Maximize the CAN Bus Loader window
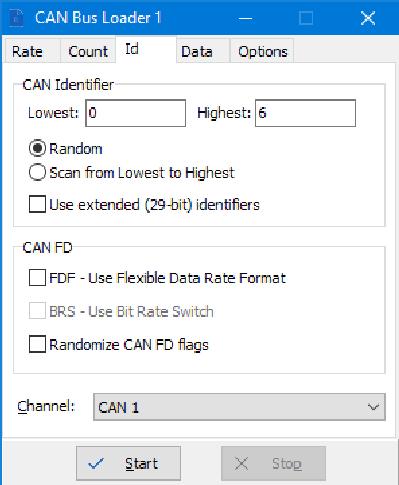 [x=306, y=18]
